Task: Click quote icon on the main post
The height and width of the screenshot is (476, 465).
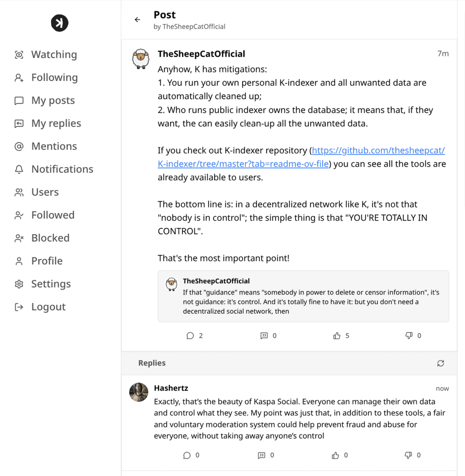Action: [264, 336]
